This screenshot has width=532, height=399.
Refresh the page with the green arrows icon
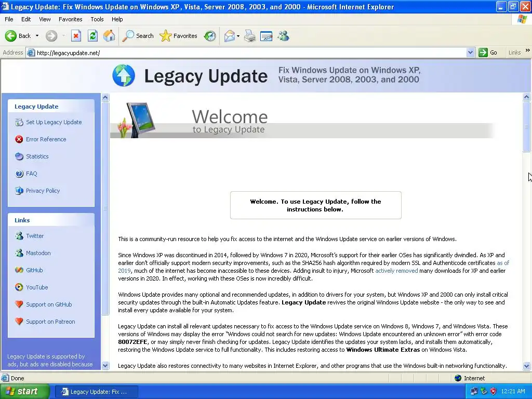coord(92,36)
